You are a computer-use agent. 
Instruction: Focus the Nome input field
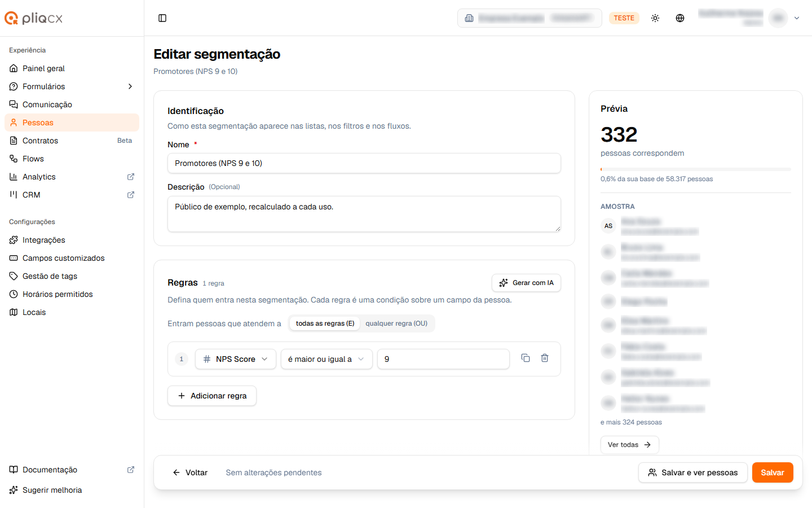[364, 163]
